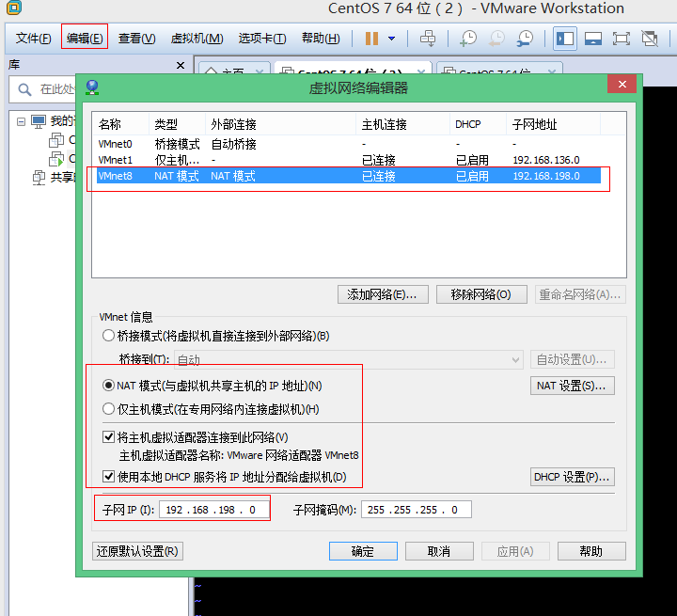The width and height of the screenshot is (677, 616).
Task: Click 还原默认设置(R) button
Action: point(137,551)
